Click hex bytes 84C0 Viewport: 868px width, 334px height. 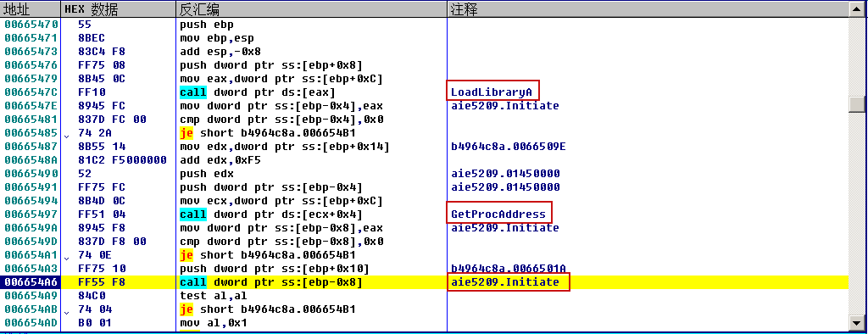click(92, 296)
